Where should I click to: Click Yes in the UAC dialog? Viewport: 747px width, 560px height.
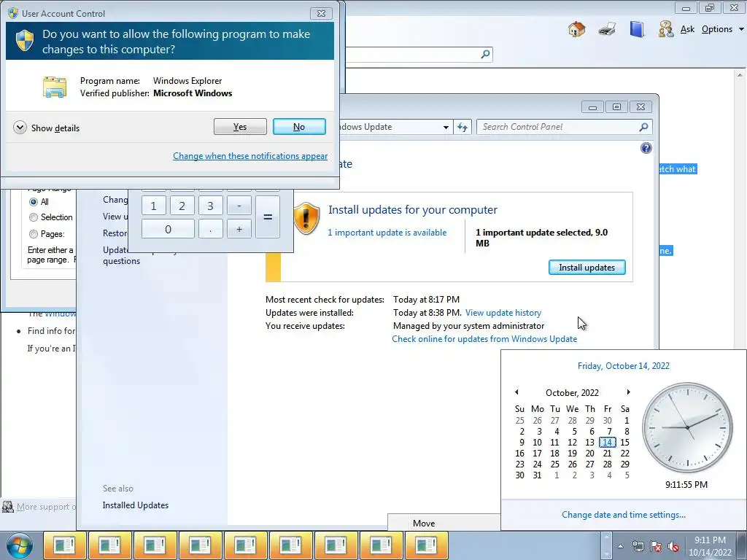tap(240, 127)
